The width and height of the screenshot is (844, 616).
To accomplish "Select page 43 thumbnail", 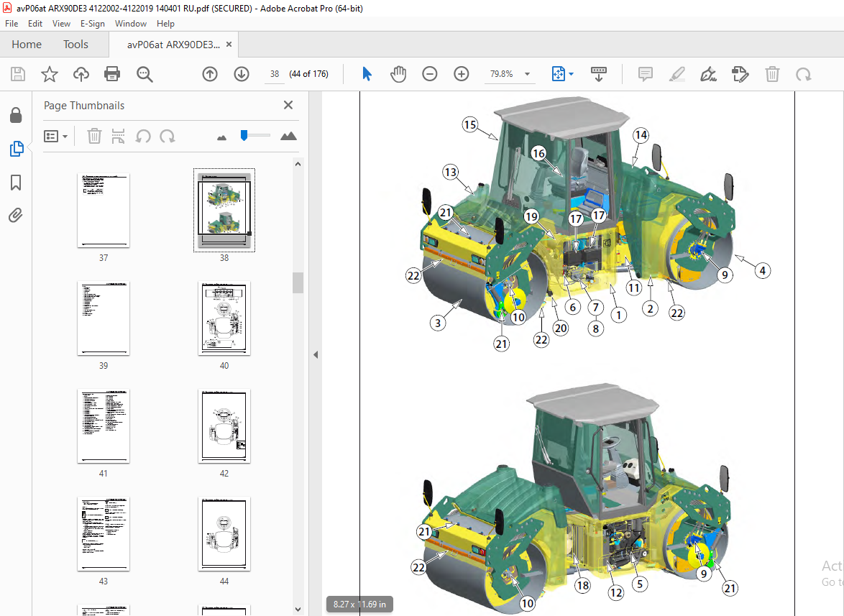I will coord(104,533).
